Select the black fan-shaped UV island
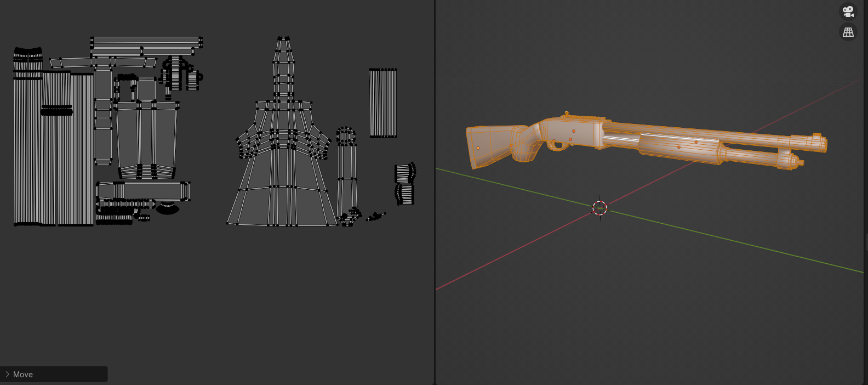868x385 pixels. pos(168,208)
